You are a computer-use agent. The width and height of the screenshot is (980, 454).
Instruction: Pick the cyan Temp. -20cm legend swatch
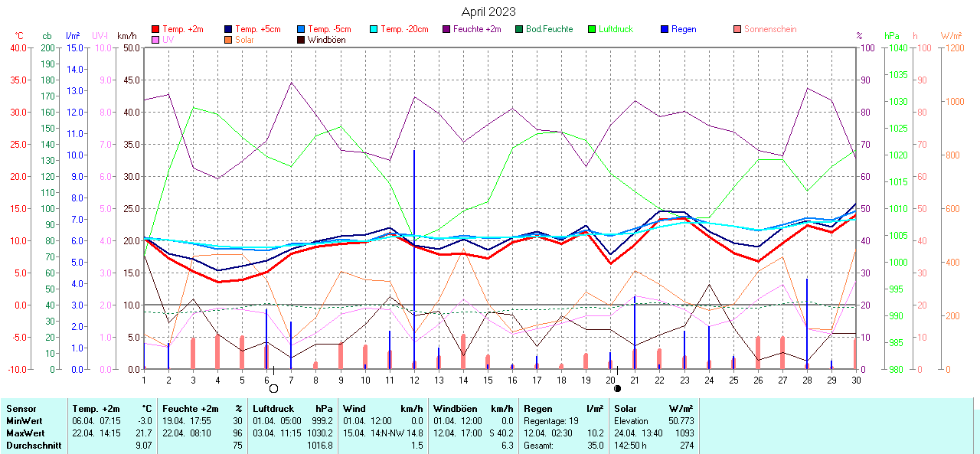[x=373, y=29]
